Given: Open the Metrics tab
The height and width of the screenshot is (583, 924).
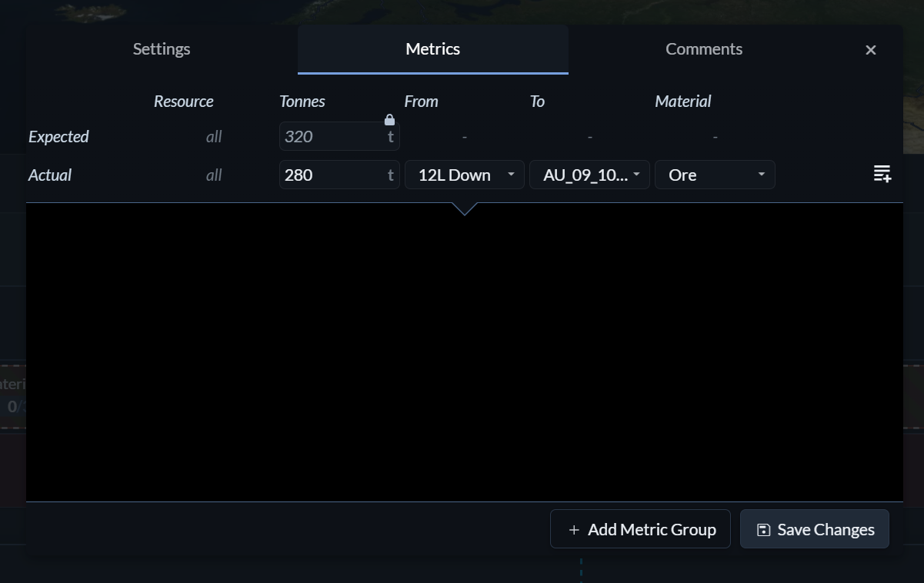Looking at the screenshot, I should coord(433,49).
